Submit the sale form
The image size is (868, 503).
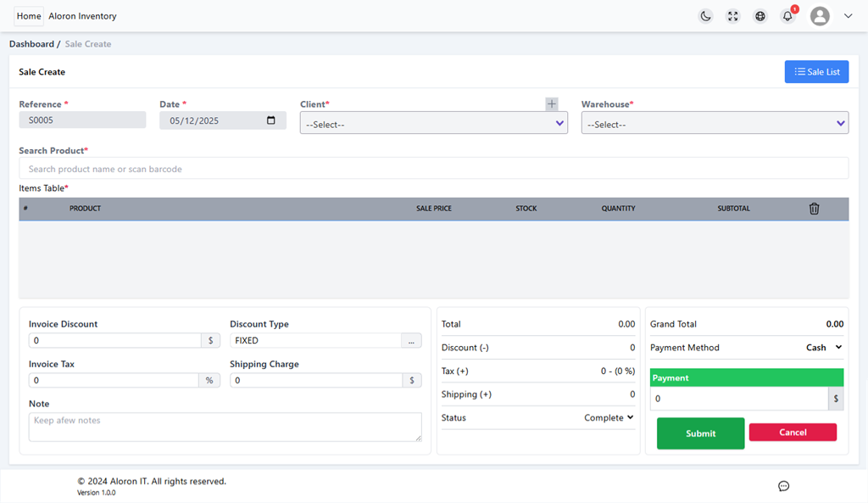[x=700, y=433]
